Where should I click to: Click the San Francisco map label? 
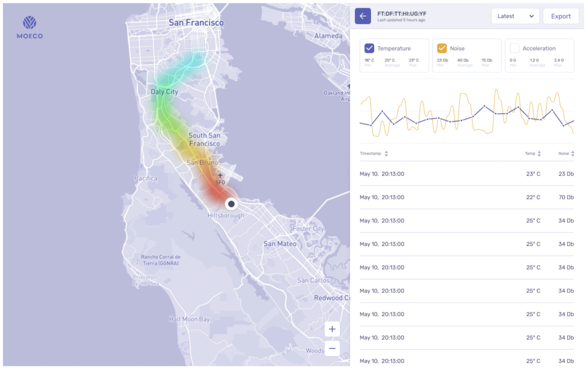pyautogui.click(x=196, y=23)
